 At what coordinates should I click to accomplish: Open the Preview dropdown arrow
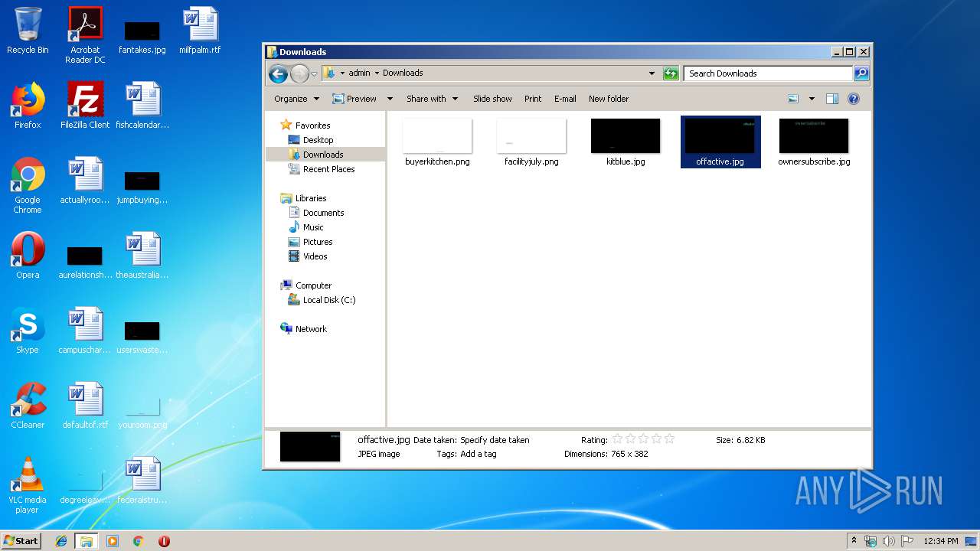click(390, 99)
